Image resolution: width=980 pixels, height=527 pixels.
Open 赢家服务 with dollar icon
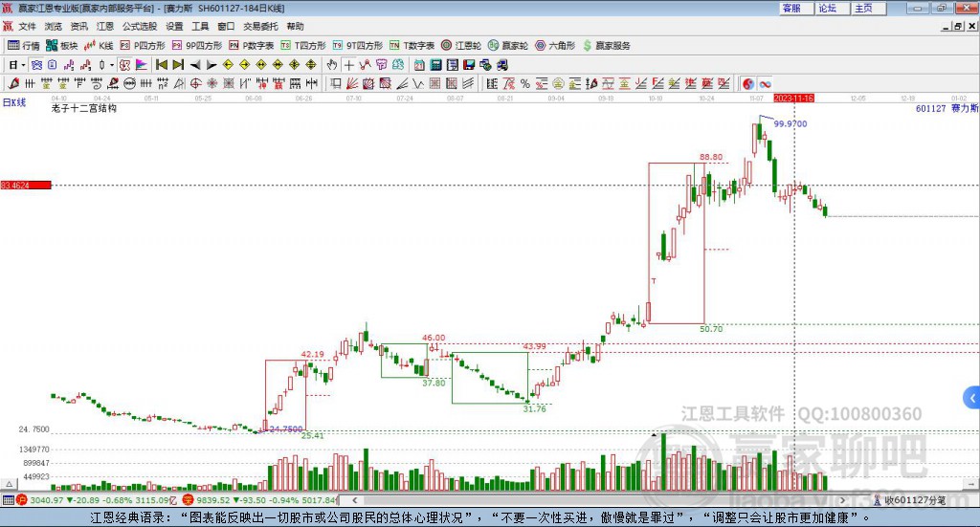click(x=607, y=46)
